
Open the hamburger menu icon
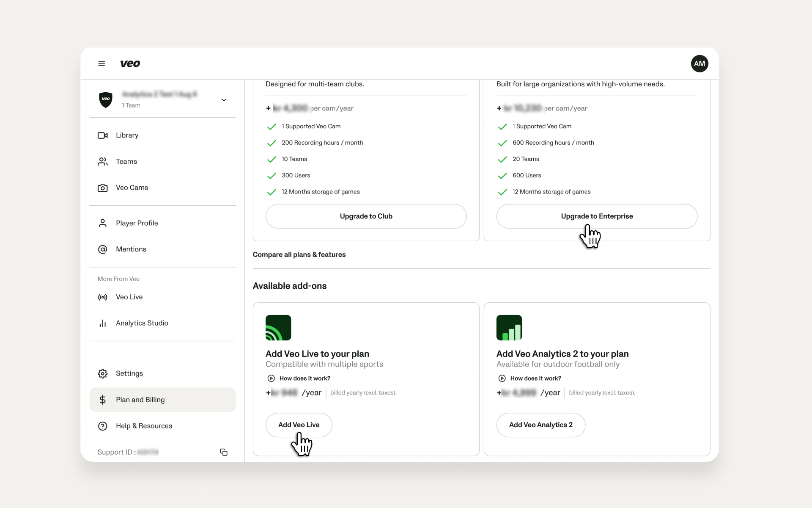pos(101,63)
